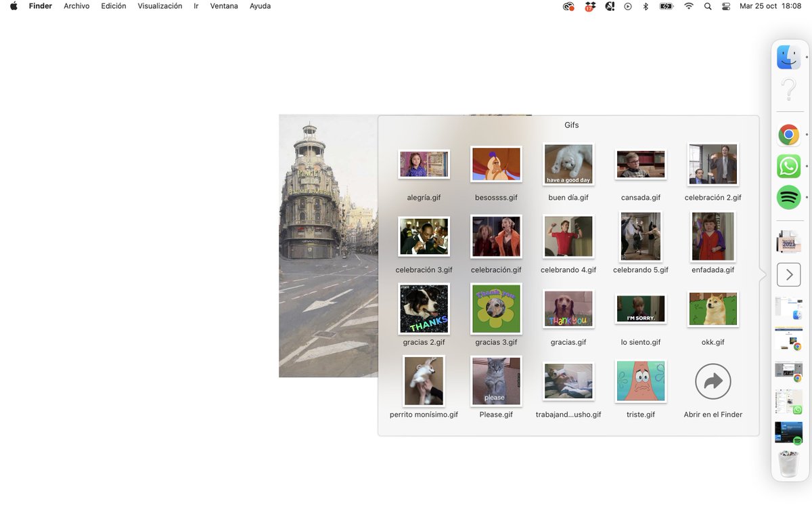Screen dimensions: 812x508
Task: Open the Trash in the Dock
Action: click(x=789, y=464)
